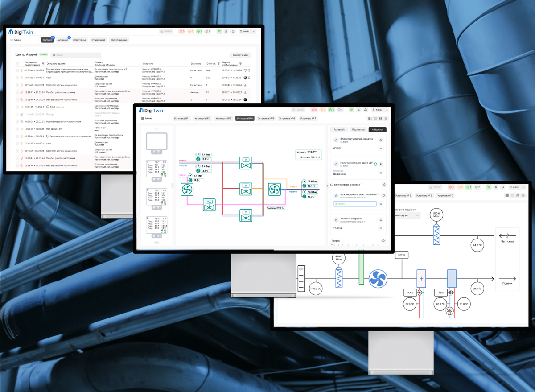The height and width of the screenshot is (392, 535).
Task: Click the Поиск search field in Центр Аварий
Action: (x=76, y=55)
